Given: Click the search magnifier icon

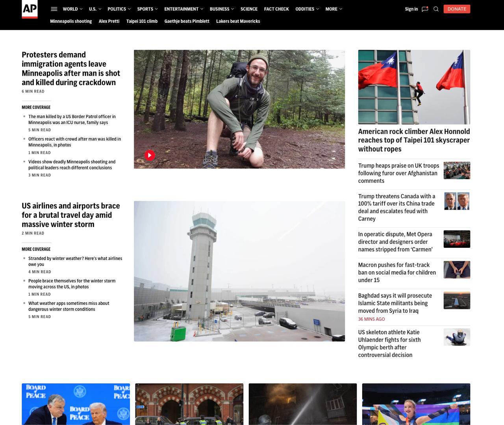Looking at the screenshot, I should tap(436, 9).
